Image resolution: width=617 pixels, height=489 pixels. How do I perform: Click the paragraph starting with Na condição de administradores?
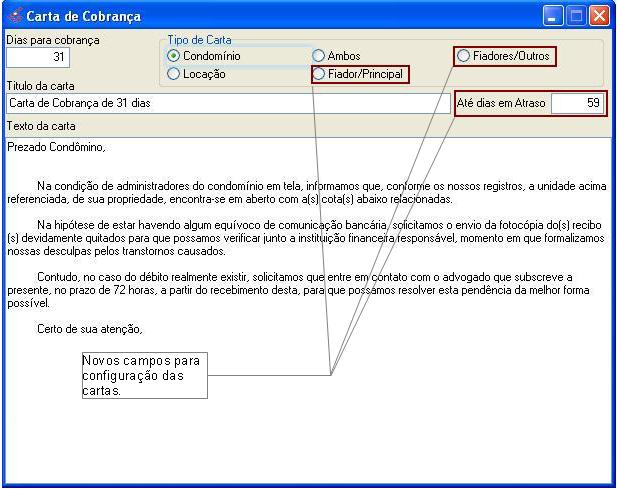(300, 191)
